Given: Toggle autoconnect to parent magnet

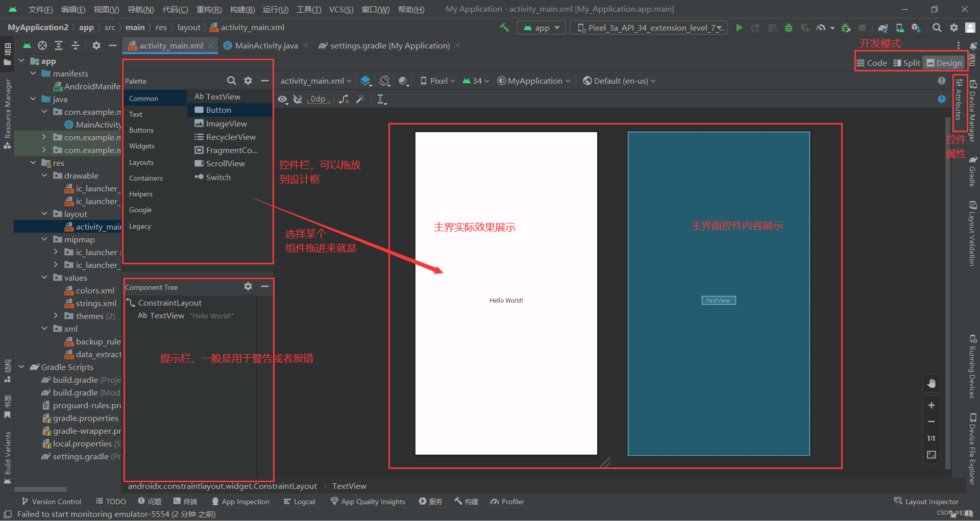Looking at the screenshot, I should click(298, 99).
